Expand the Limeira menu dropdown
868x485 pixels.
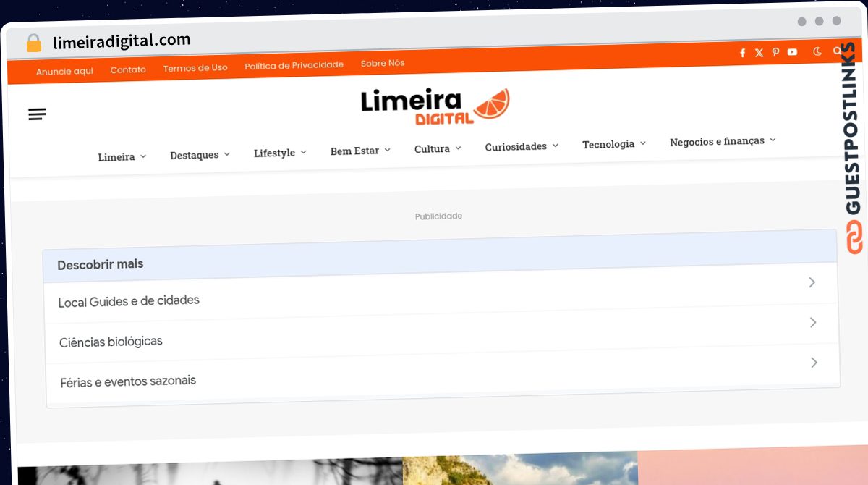pos(122,156)
